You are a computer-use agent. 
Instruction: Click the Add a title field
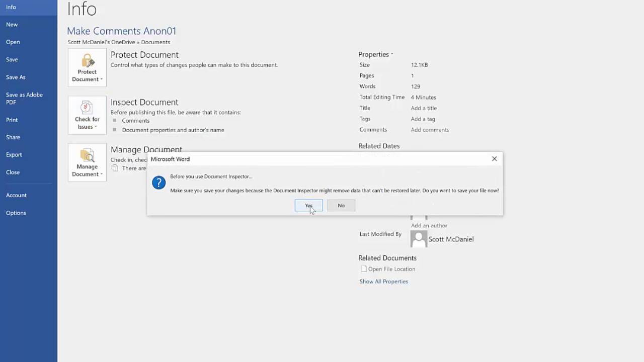pos(424,108)
